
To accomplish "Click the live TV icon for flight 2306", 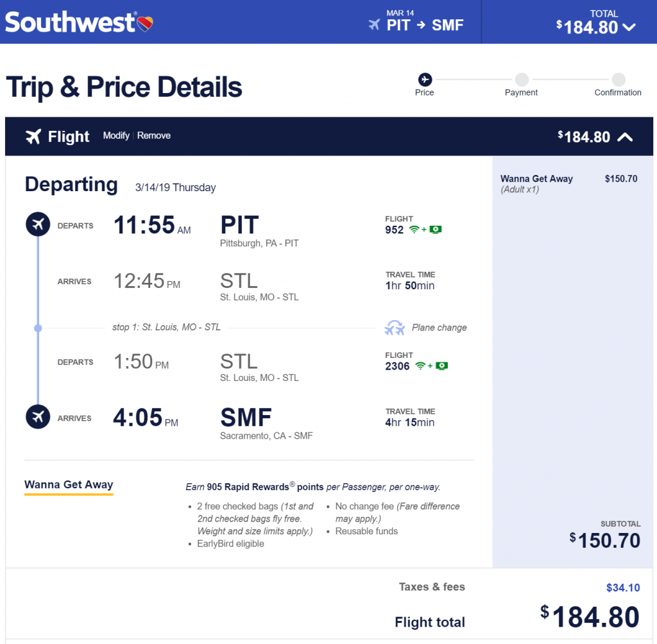I will [x=442, y=366].
